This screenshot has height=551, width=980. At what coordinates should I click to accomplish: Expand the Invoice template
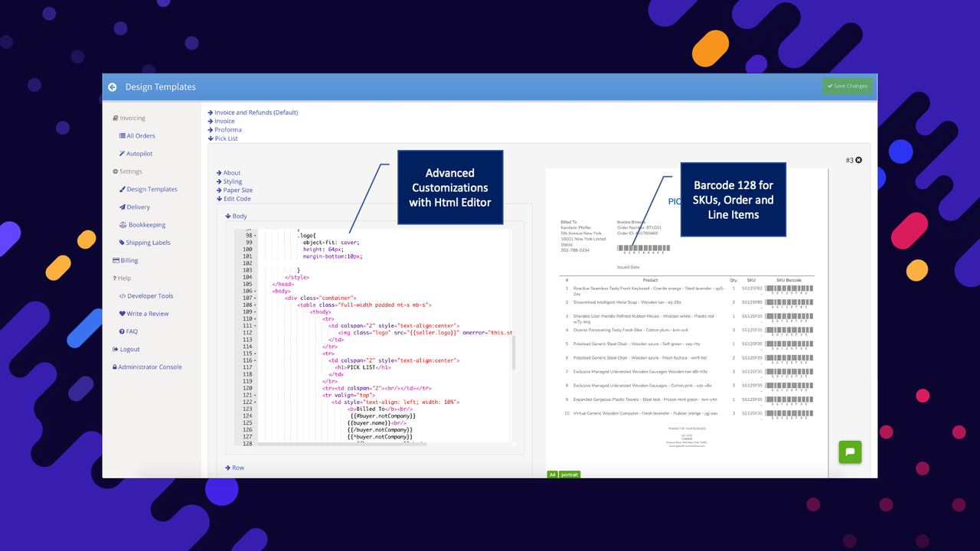point(221,121)
